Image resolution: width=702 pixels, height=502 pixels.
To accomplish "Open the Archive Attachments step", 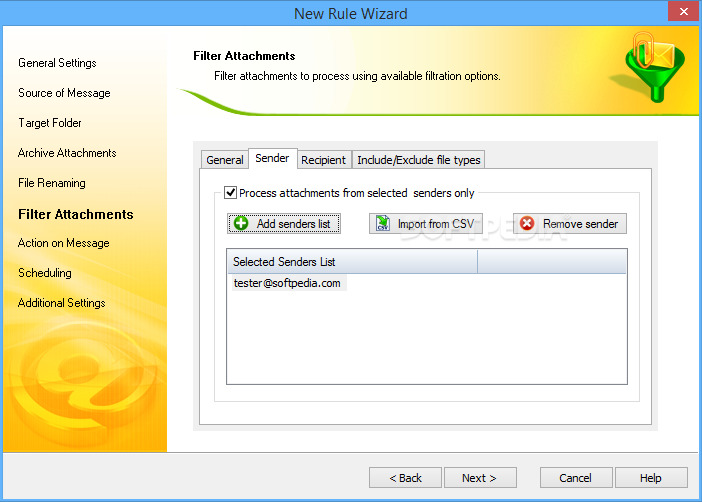I will [67, 153].
